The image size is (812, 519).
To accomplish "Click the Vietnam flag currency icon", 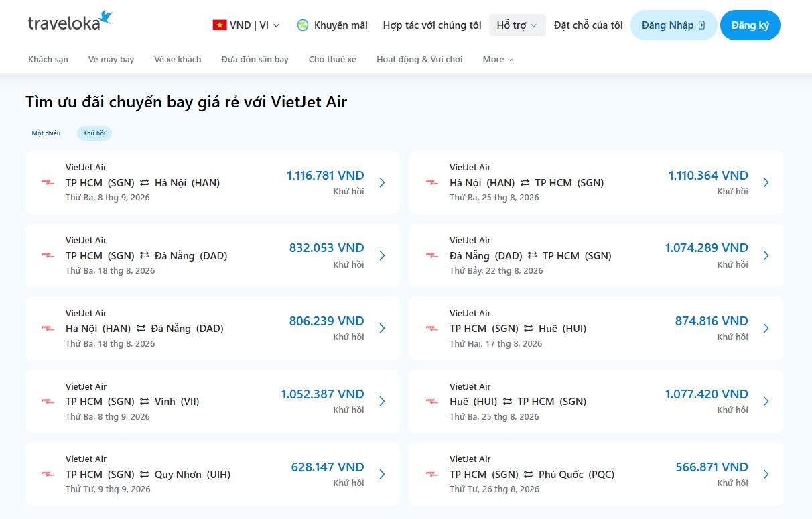I will (219, 25).
